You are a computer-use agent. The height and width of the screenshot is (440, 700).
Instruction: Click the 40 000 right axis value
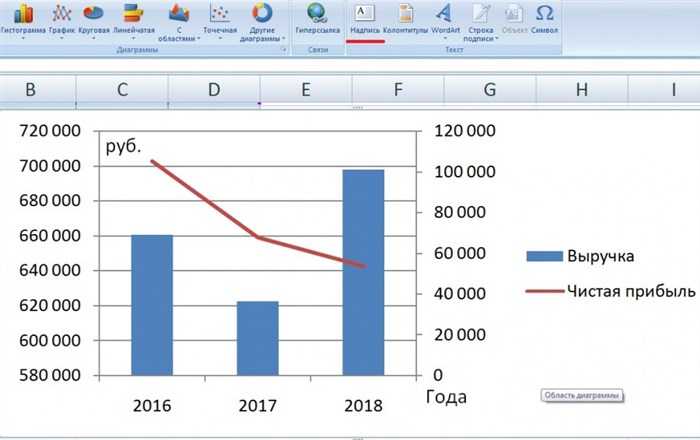(x=460, y=294)
